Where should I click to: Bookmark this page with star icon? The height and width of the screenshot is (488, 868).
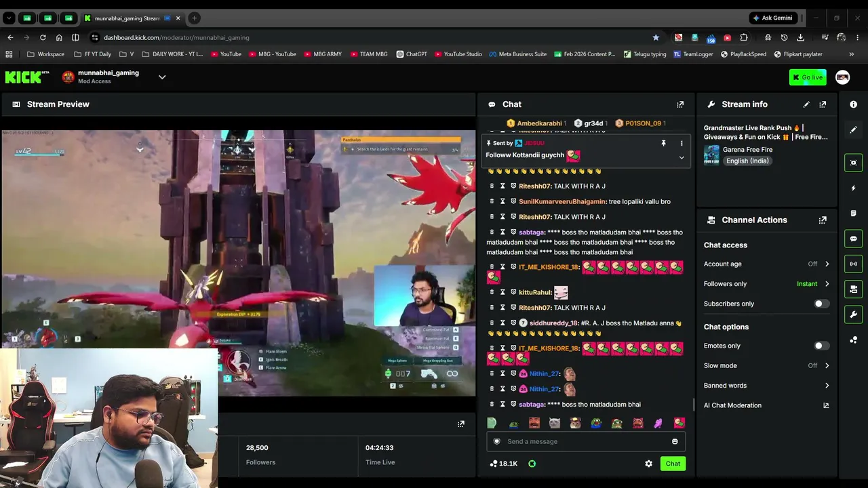pyautogui.click(x=656, y=37)
